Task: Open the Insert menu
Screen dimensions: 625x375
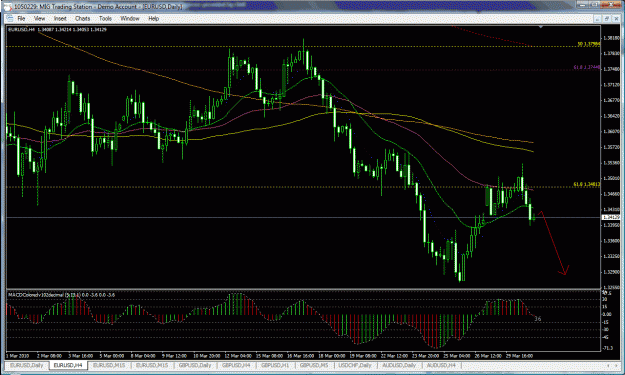Action: (x=60, y=18)
